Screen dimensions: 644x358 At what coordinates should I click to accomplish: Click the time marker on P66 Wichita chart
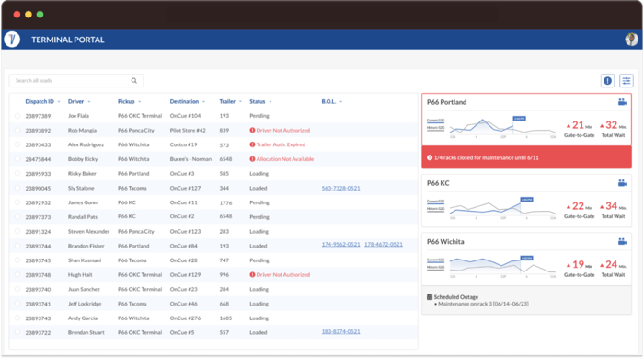[526, 258]
